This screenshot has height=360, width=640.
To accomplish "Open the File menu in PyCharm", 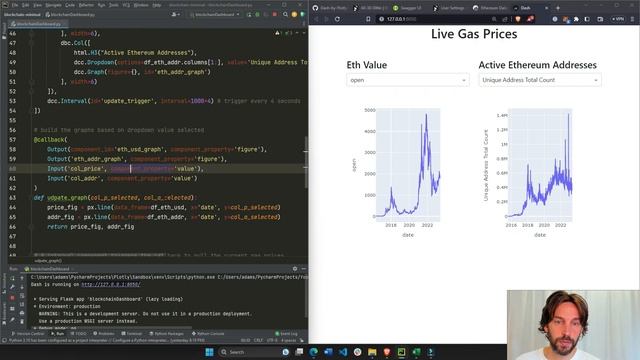I will point(15,5).
